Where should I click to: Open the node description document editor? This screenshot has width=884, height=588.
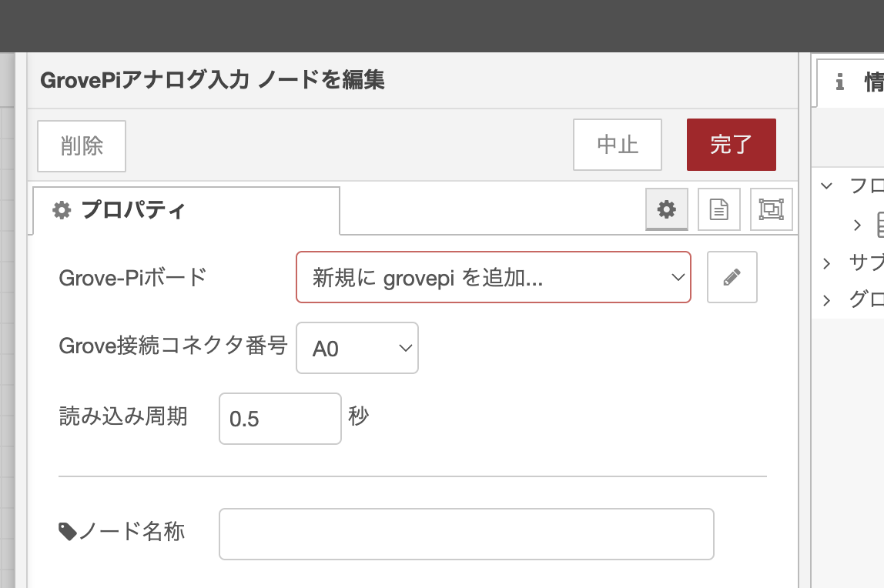tap(718, 209)
